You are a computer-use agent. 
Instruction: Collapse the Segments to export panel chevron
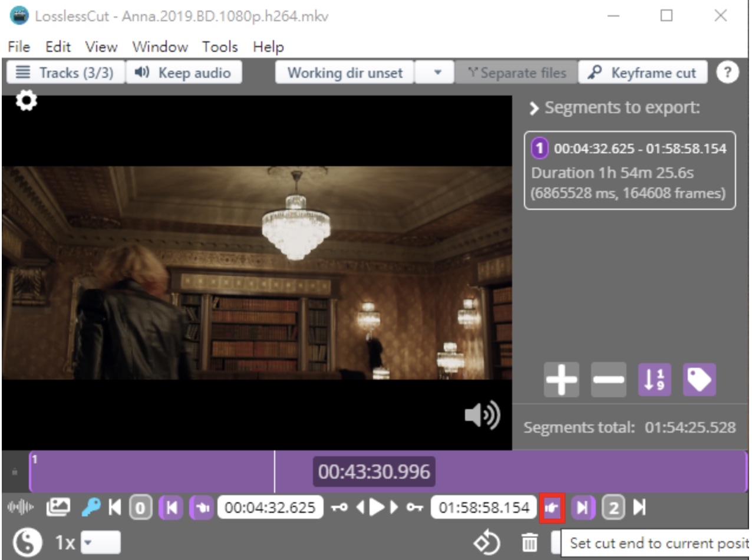click(534, 108)
